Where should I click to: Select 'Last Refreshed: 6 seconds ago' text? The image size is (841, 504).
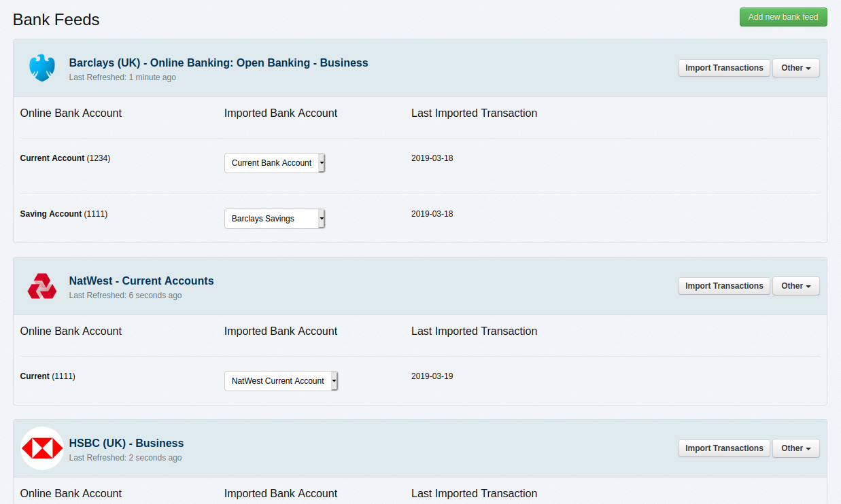[125, 295]
